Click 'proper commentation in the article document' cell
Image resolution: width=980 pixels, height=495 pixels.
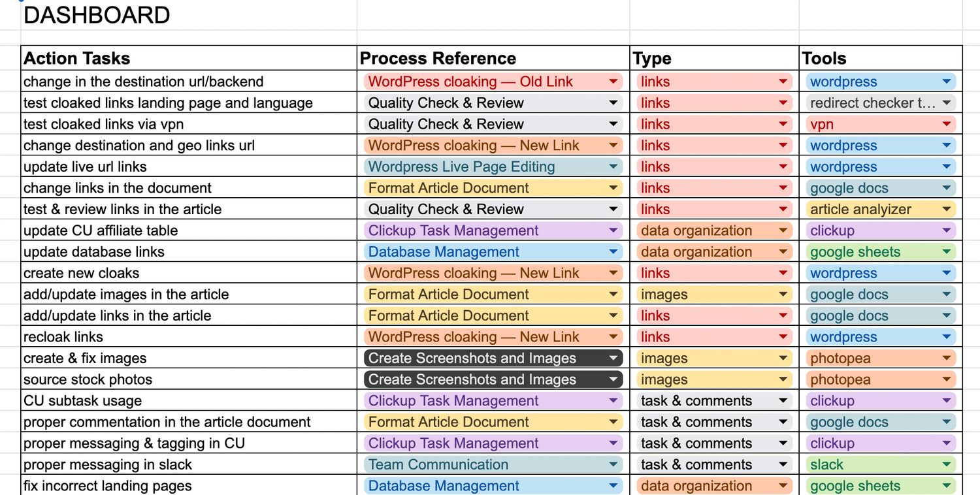coord(189,422)
